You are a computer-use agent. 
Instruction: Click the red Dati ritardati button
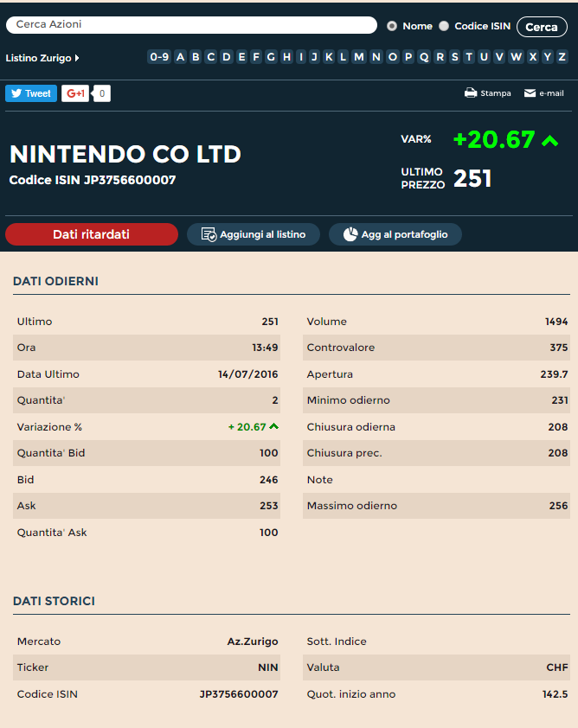tap(92, 234)
